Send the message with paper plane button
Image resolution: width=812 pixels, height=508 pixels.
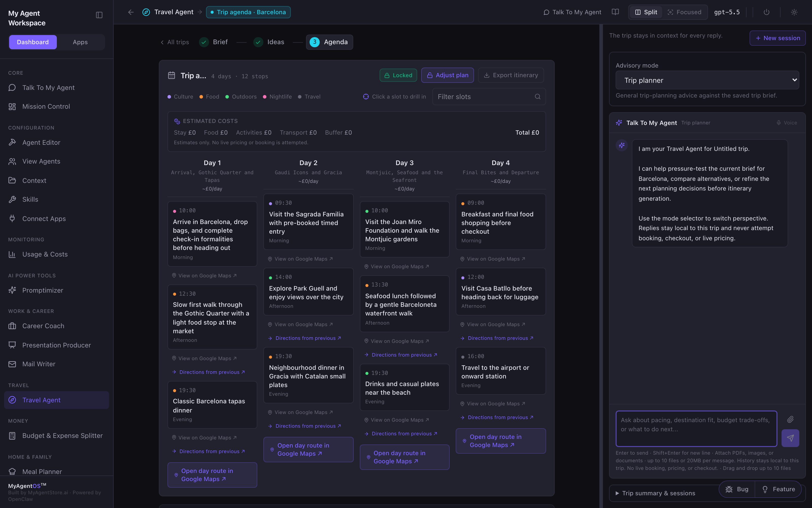click(x=790, y=438)
